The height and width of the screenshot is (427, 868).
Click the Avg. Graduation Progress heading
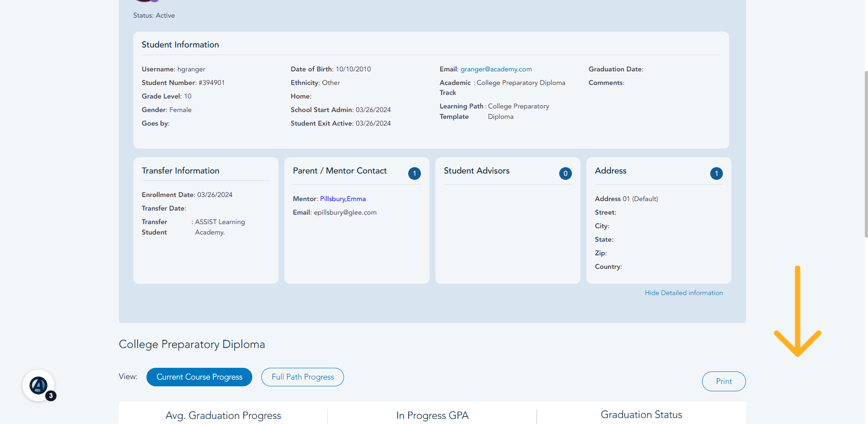(223, 415)
